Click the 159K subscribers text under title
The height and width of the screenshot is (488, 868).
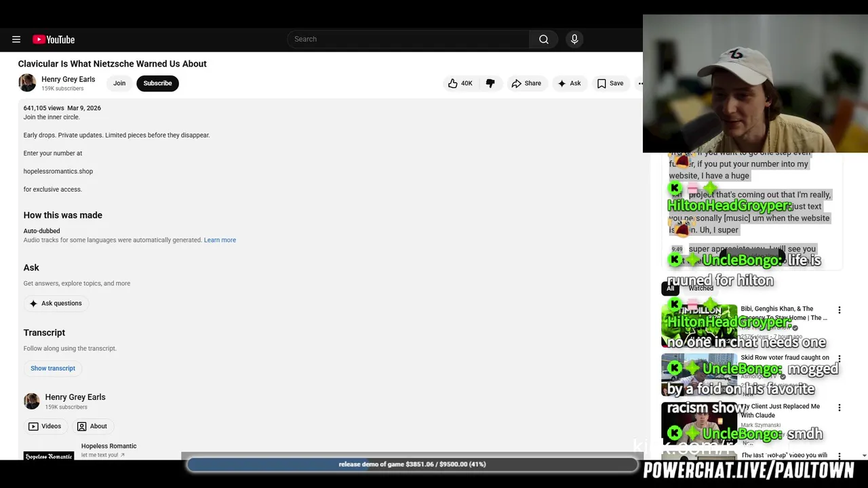[x=62, y=89]
